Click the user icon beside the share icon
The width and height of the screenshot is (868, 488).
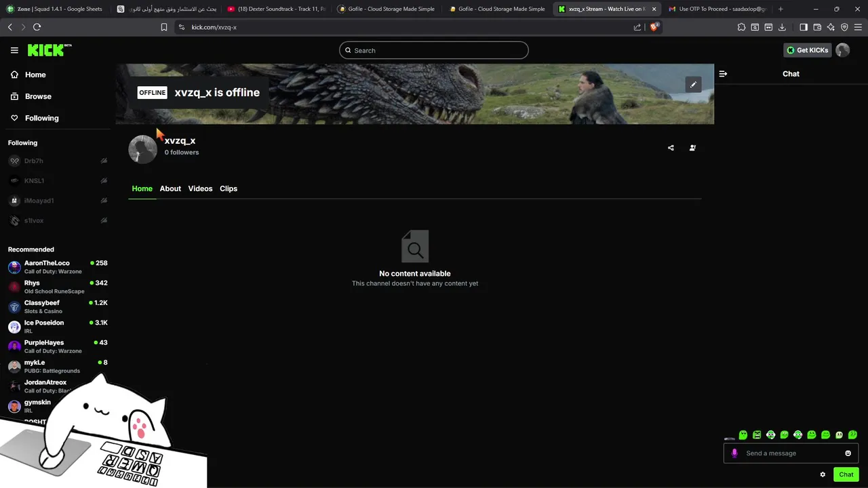point(692,148)
